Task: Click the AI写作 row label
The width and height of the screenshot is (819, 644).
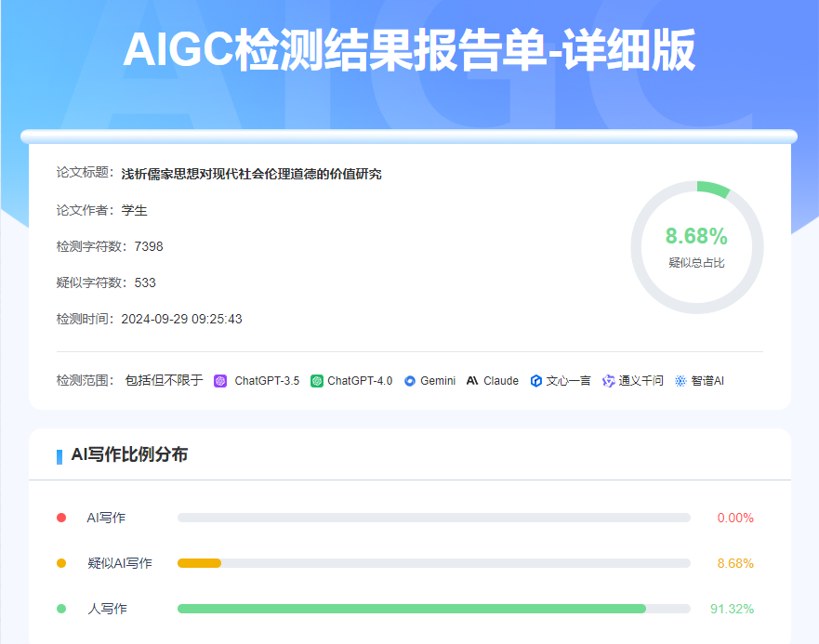Action: 106,518
